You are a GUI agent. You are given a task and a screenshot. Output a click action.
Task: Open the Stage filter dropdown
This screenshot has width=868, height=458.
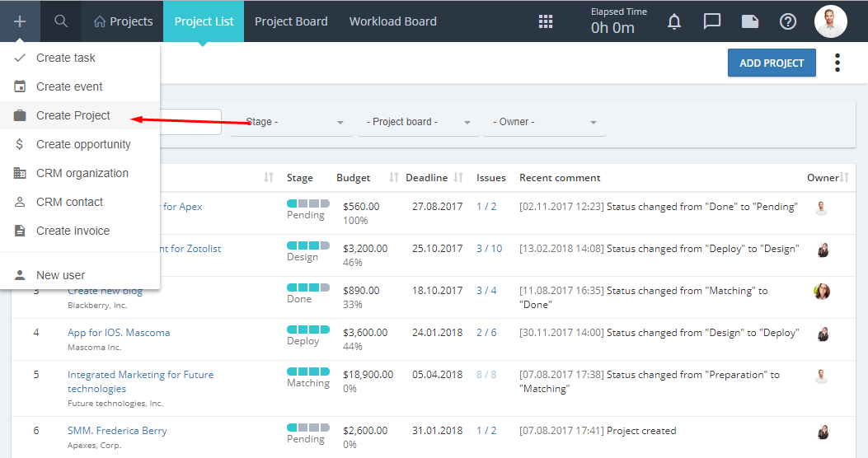292,122
